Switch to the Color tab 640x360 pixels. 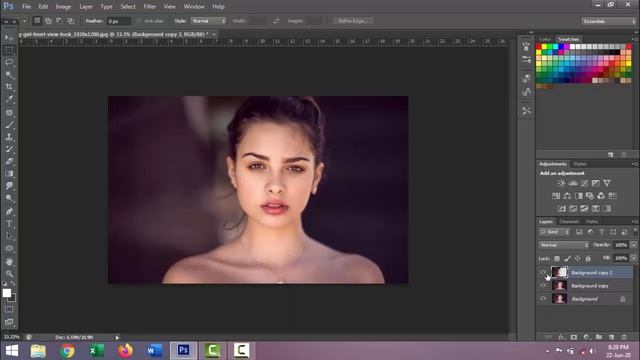click(x=545, y=39)
